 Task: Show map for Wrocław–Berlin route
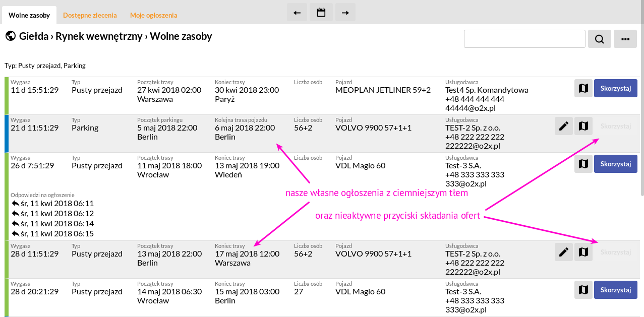coord(583,290)
